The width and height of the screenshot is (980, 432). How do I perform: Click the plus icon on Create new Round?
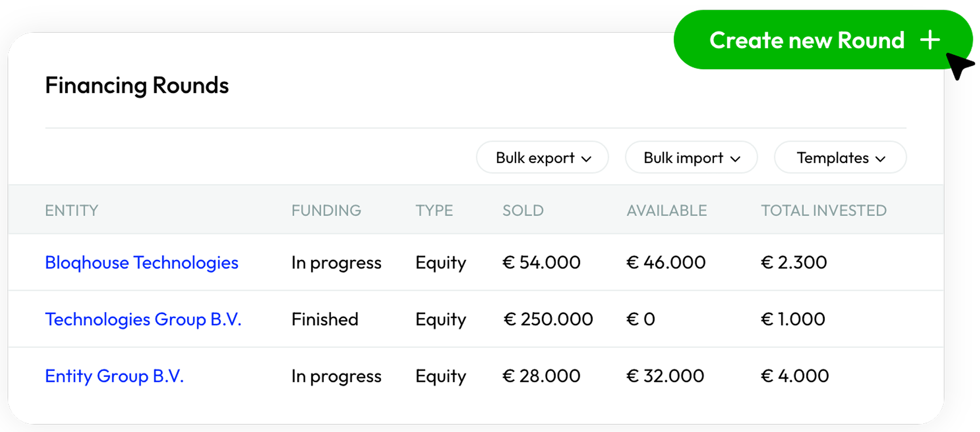click(930, 40)
